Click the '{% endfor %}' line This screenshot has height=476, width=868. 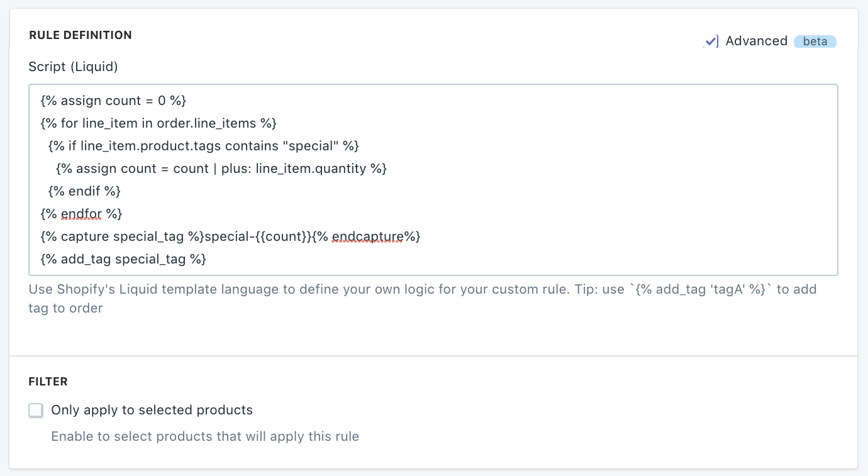(81, 214)
